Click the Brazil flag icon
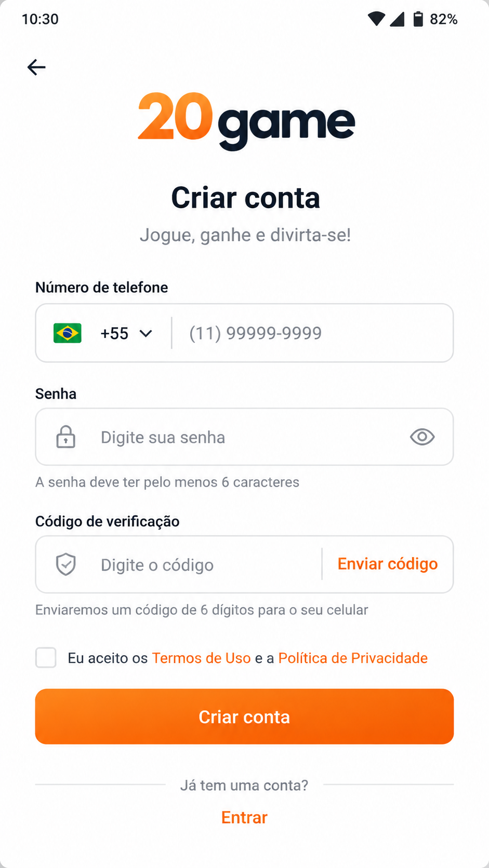Image resolution: width=489 pixels, height=868 pixels. pos(68,333)
